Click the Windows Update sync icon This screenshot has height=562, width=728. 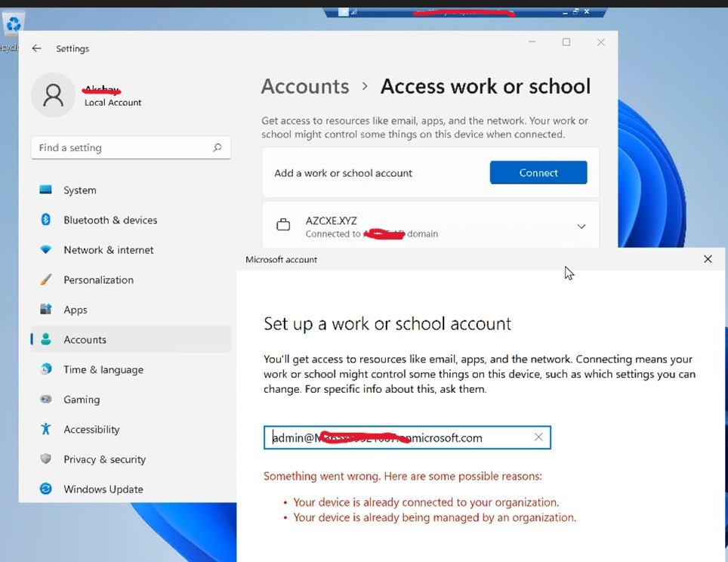tap(45, 489)
